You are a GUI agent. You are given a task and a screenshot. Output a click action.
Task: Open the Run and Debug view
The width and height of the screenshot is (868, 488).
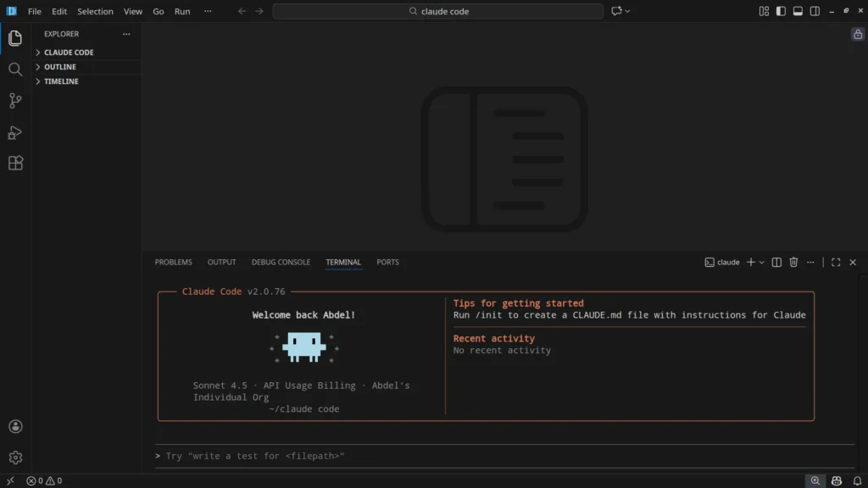tap(15, 132)
